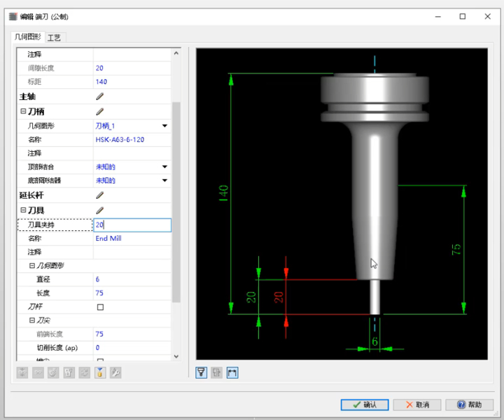Click the fifth greyed icon in bottom toolbar
The height and width of the screenshot is (420, 504).
[85, 372]
